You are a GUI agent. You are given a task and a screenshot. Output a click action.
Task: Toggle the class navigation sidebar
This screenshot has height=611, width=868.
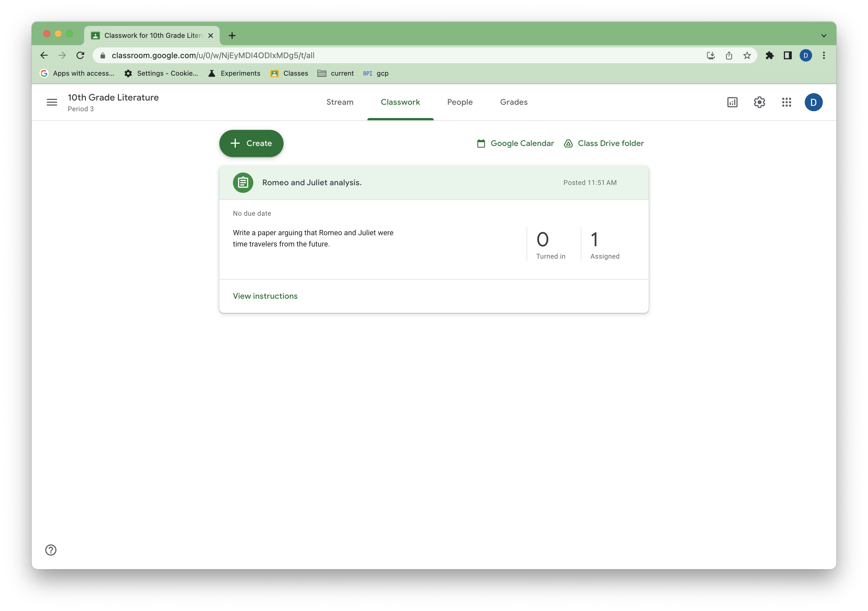point(52,102)
